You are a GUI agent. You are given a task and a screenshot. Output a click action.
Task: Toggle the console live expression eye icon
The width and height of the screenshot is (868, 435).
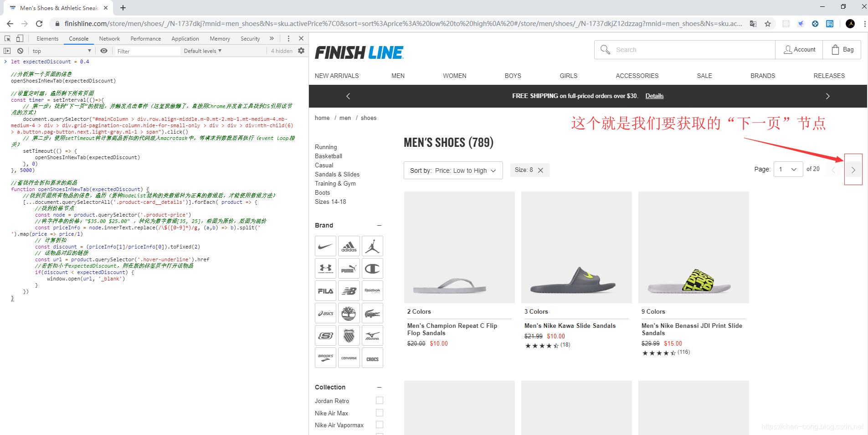104,51
